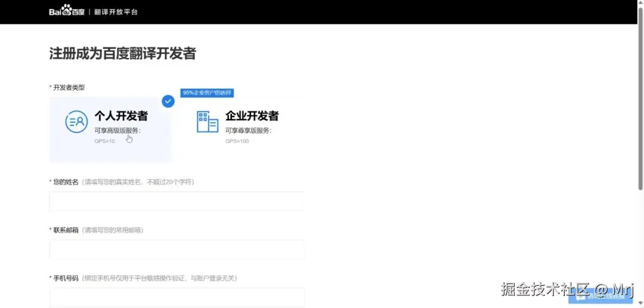
Task: Click the 95%企业客户的选择 badge
Action: 207,93
